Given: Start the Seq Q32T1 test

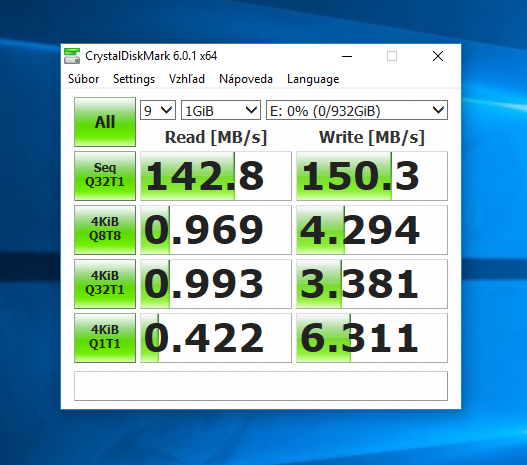Looking at the screenshot, I should click(x=105, y=176).
